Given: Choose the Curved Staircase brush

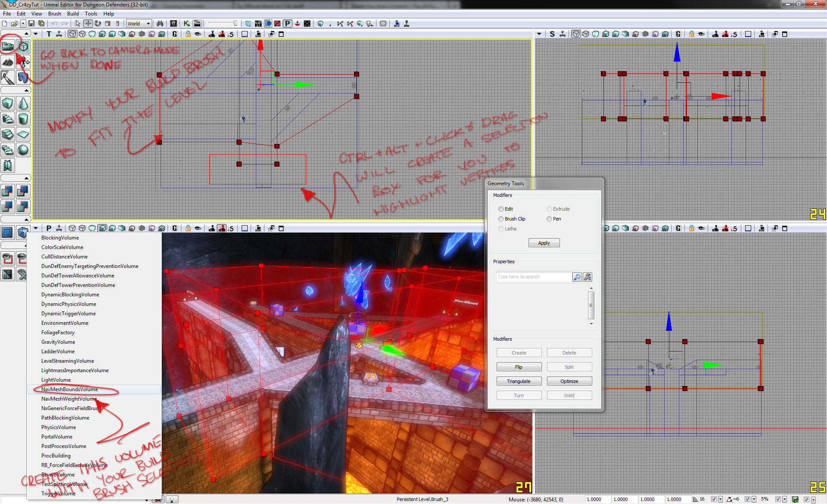Looking at the screenshot, I should pos(8,119).
